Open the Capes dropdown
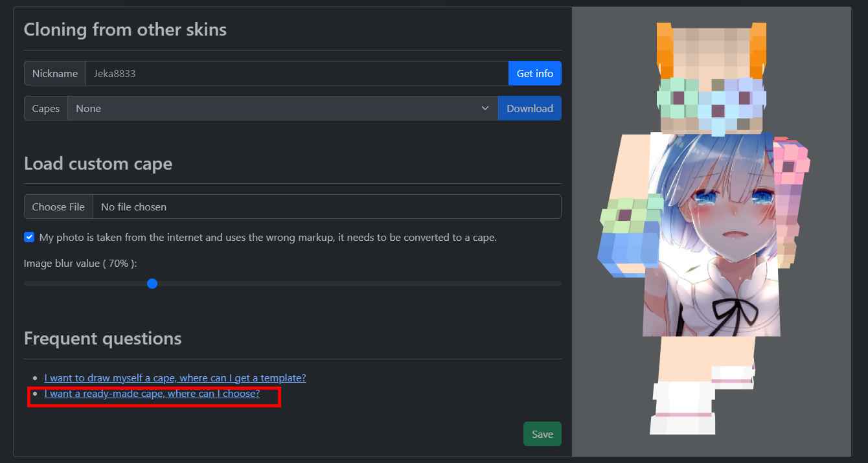868x463 pixels. click(x=282, y=108)
